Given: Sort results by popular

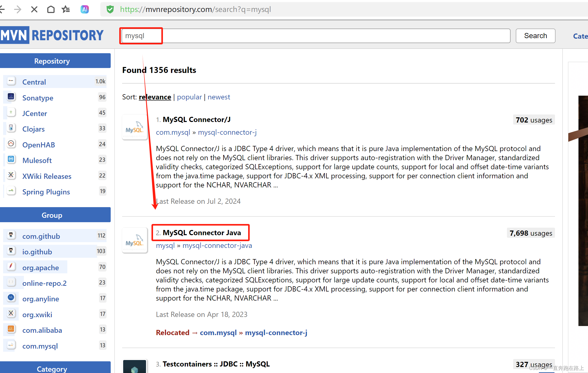Looking at the screenshot, I should click(x=189, y=97).
